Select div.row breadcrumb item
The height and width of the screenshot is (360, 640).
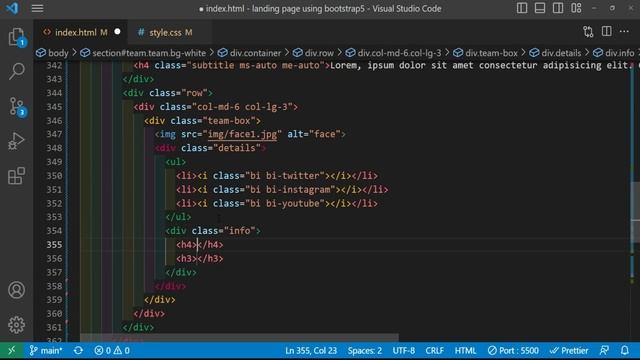coord(313,53)
